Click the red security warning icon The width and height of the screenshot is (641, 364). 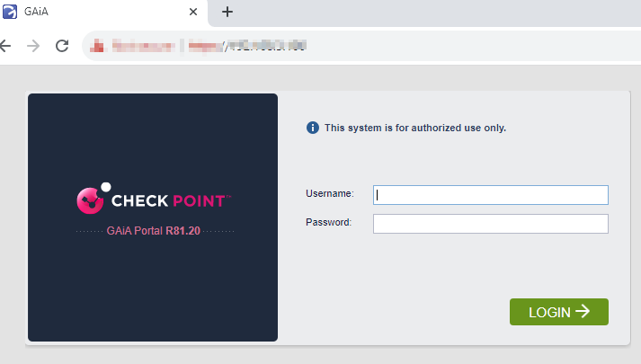tap(97, 46)
